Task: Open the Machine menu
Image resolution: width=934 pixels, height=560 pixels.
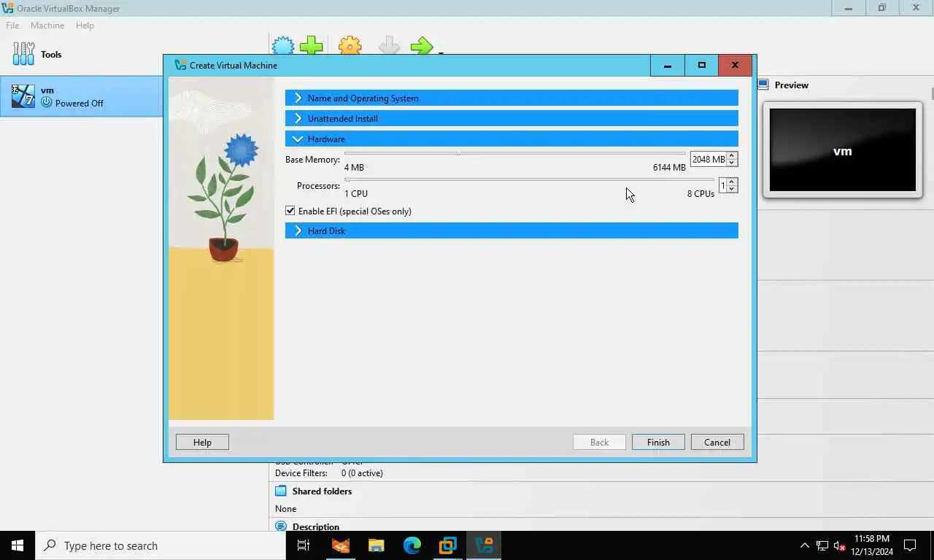Action: click(47, 25)
